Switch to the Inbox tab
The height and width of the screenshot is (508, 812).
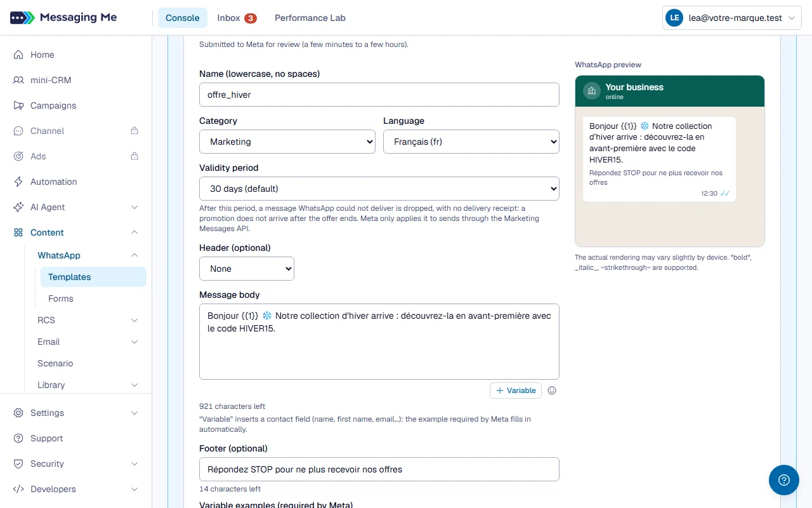coord(237,18)
